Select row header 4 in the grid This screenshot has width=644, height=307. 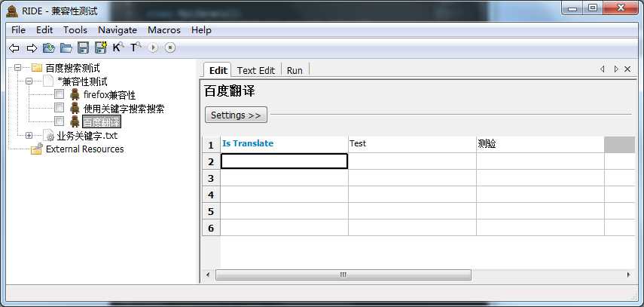[211, 195]
